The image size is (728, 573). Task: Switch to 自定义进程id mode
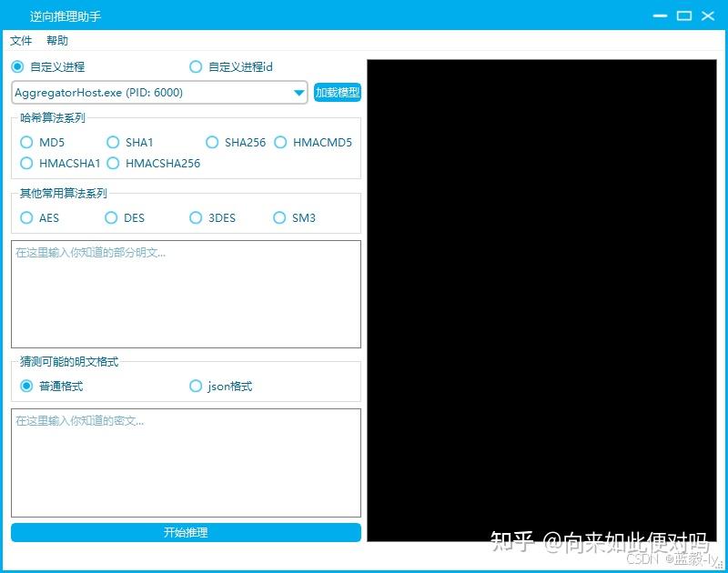pos(196,66)
